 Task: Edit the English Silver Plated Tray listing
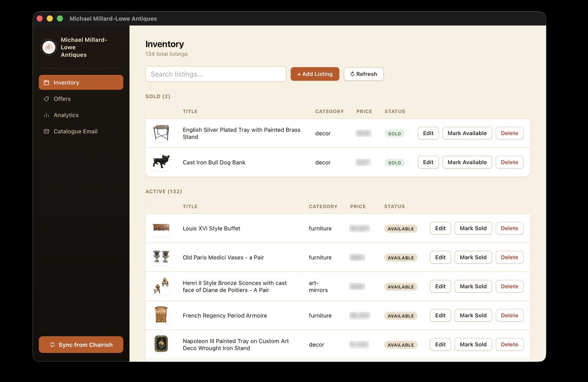click(428, 133)
